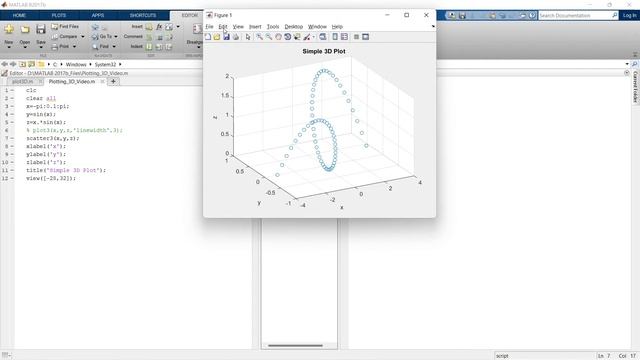Screen dimensions: 640x360
Task: Switch to PLOTS ribbon tab
Action: pos(59,16)
